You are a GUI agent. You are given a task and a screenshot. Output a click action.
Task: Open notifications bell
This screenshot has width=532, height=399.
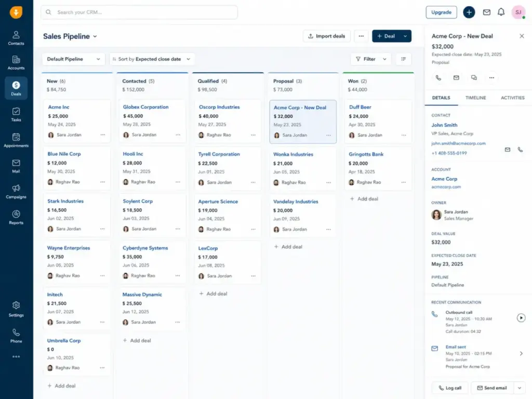click(x=501, y=12)
